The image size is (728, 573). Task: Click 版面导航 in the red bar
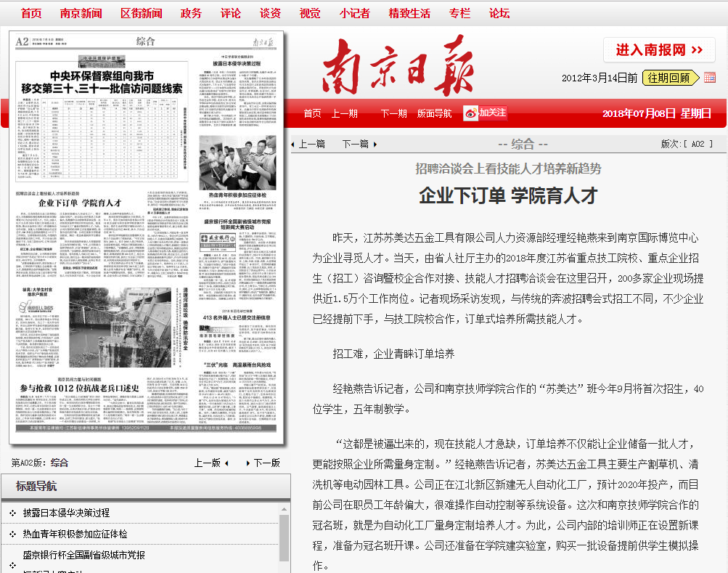(434, 113)
